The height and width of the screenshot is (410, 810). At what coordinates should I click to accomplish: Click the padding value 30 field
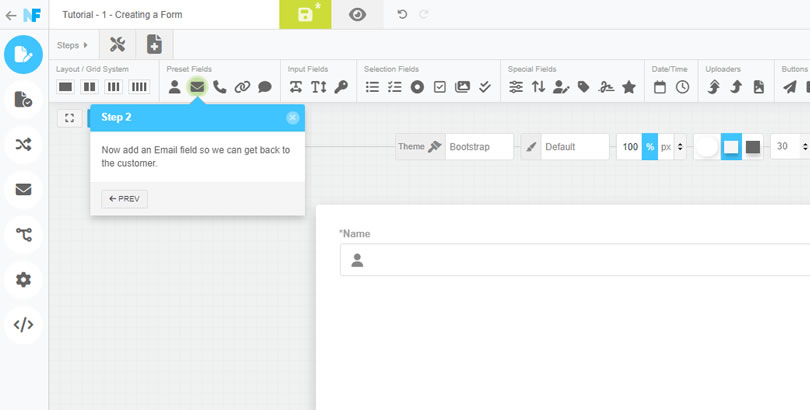[x=785, y=147]
